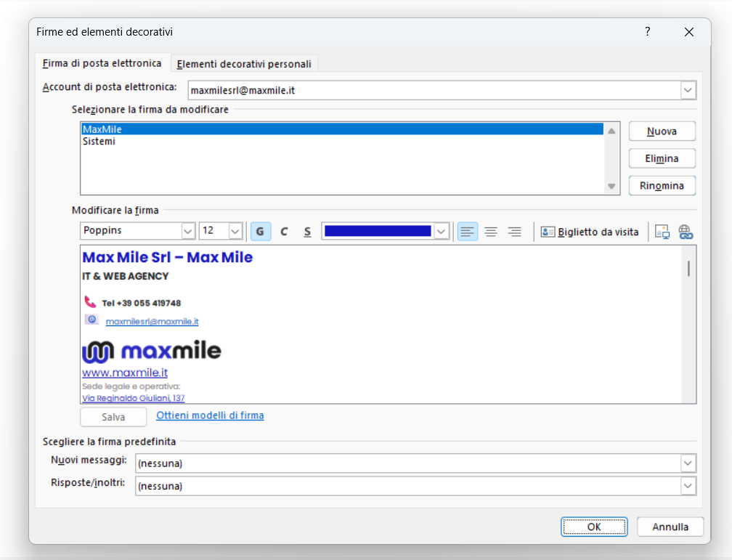Click the signature list scroll-down arrow
The image size is (732, 560).
click(x=611, y=187)
